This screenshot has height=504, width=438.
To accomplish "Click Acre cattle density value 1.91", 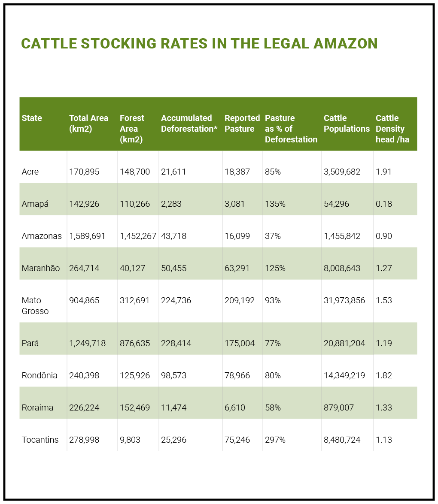I will (x=384, y=172).
